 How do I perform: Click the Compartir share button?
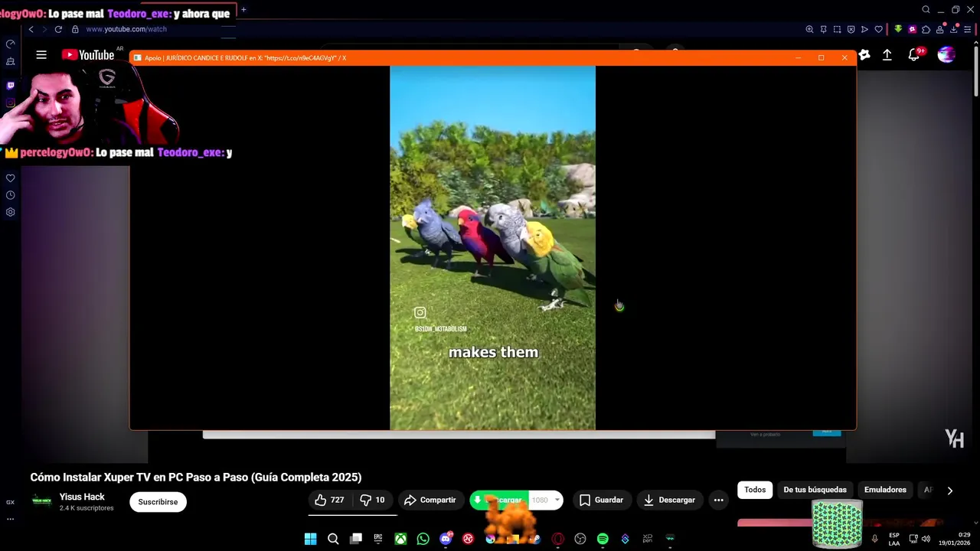pyautogui.click(x=430, y=500)
